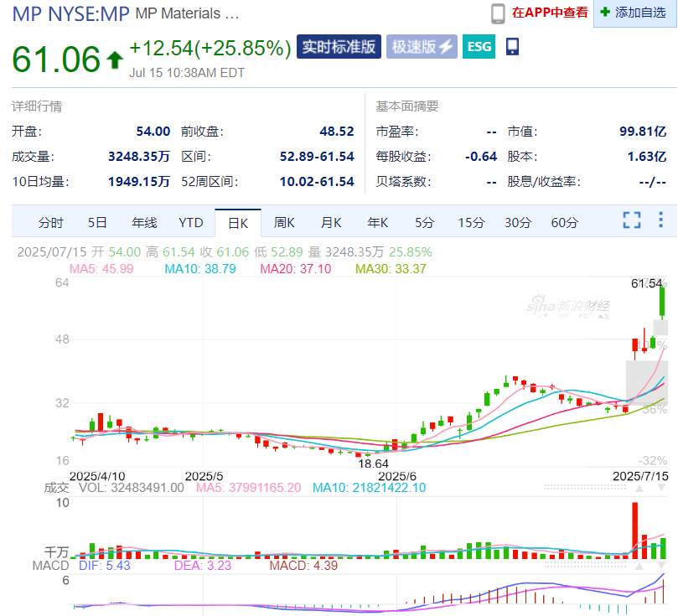The width and height of the screenshot is (678, 616).
Task: Click the DEA: 3.23 label
Action: point(202,566)
